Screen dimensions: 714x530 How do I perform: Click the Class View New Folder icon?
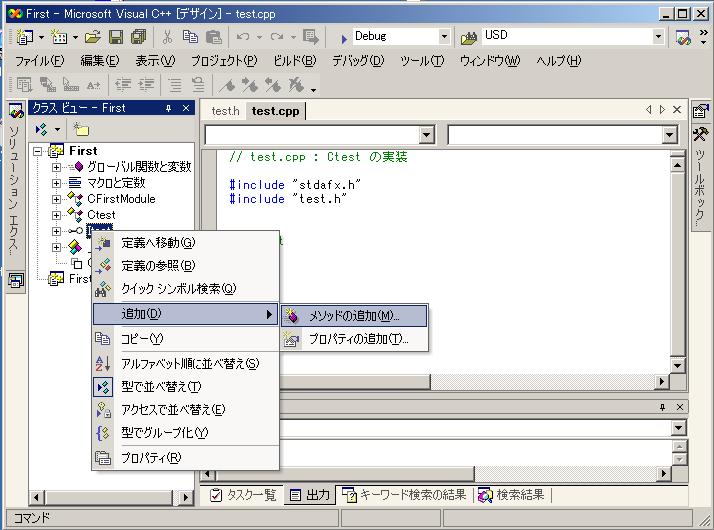click(81, 130)
